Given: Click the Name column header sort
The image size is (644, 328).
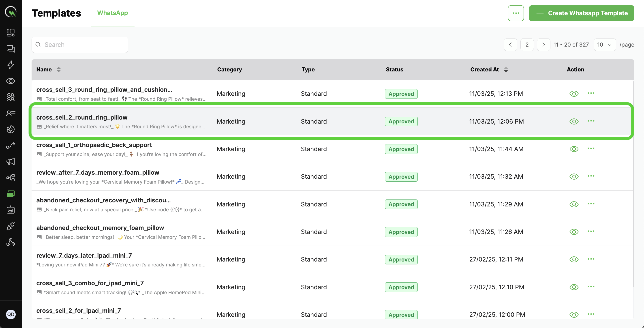Looking at the screenshot, I should 58,69.
